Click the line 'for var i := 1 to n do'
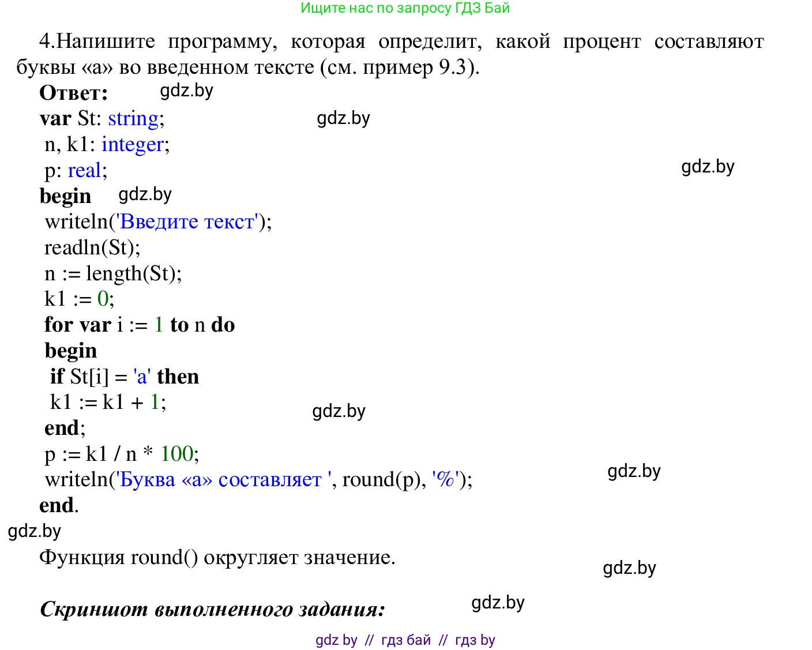The width and height of the screenshot is (812, 650). click(140, 325)
